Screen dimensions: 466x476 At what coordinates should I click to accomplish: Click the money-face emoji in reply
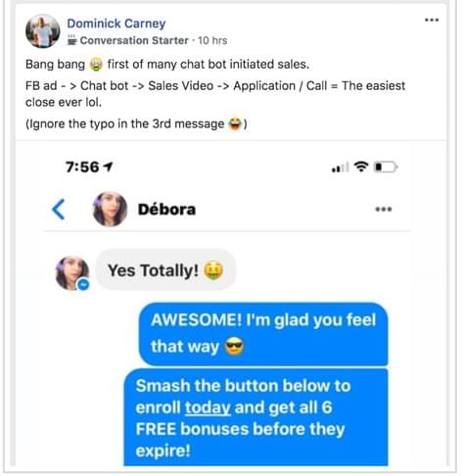(x=213, y=270)
